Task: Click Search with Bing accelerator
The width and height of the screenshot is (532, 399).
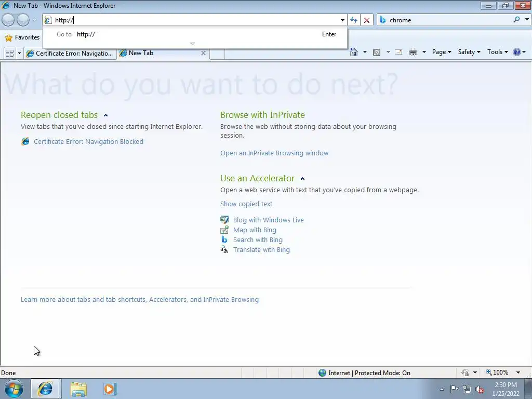Action: click(x=258, y=240)
